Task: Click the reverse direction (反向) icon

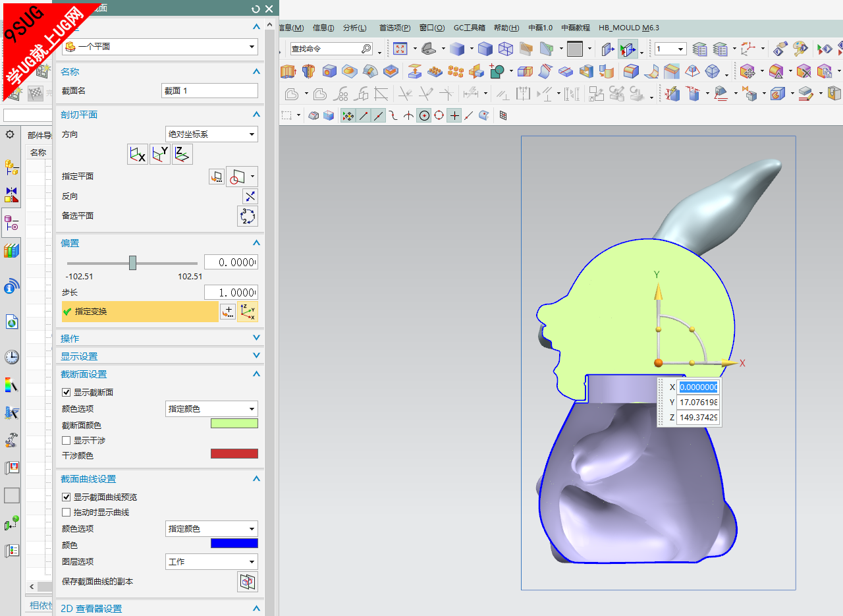Action: pyautogui.click(x=250, y=196)
